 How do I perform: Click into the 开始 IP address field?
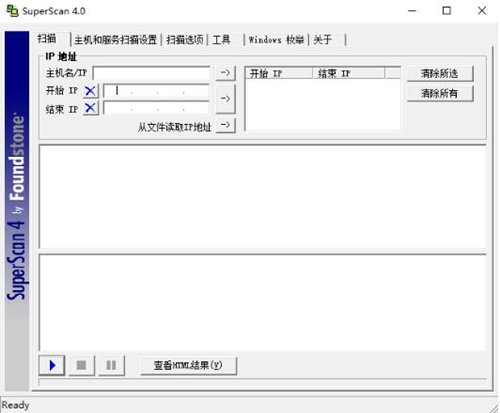click(x=157, y=91)
